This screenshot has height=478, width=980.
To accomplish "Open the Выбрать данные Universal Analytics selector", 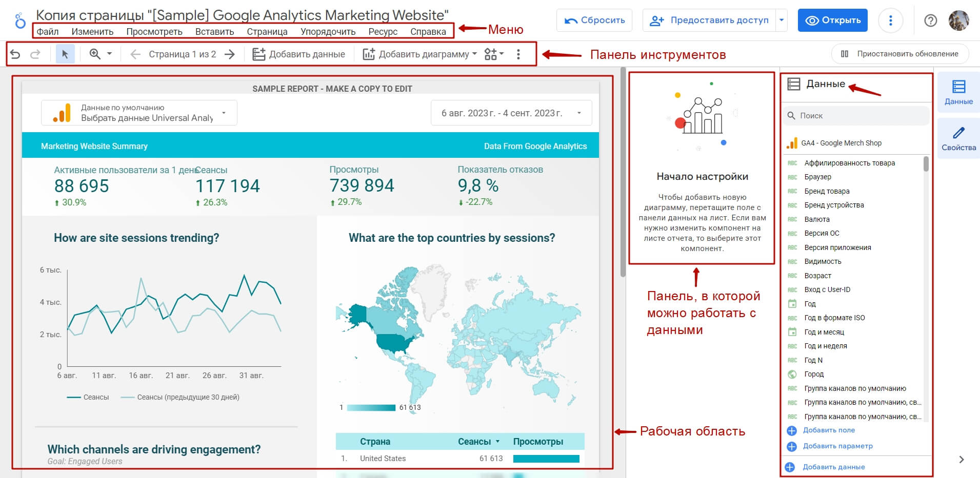I will click(139, 113).
